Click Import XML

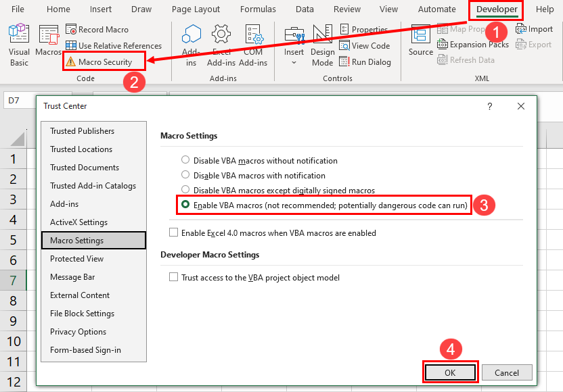(534, 29)
